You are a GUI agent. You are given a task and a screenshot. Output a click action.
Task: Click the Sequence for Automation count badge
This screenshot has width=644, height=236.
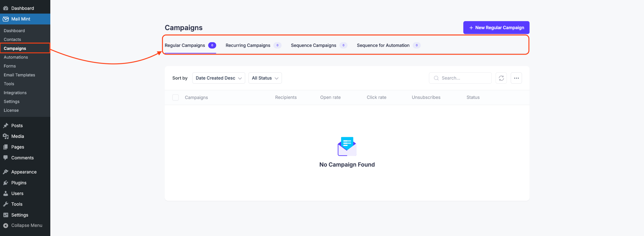tap(417, 46)
